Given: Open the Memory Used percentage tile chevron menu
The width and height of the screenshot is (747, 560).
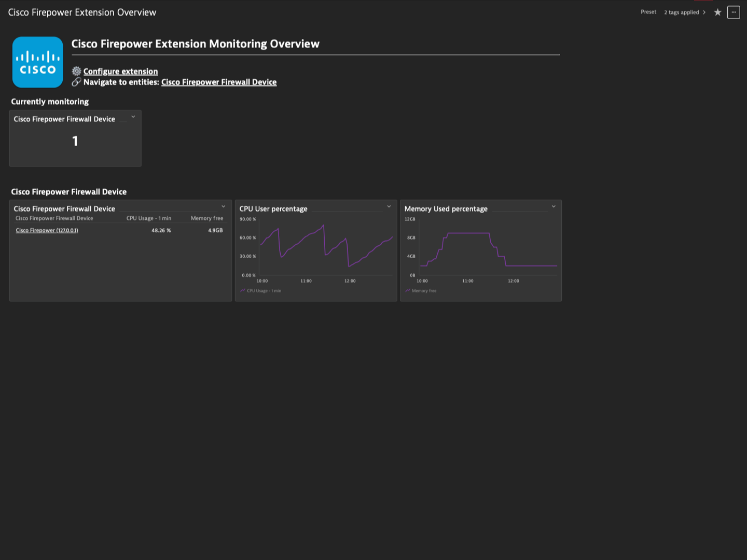Looking at the screenshot, I should pyautogui.click(x=554, y=206).
